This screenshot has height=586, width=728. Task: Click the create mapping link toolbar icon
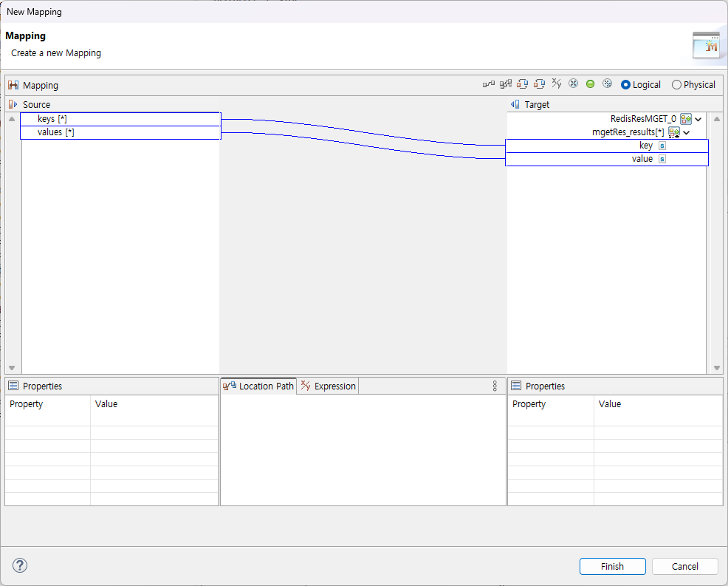coord(488,84)
